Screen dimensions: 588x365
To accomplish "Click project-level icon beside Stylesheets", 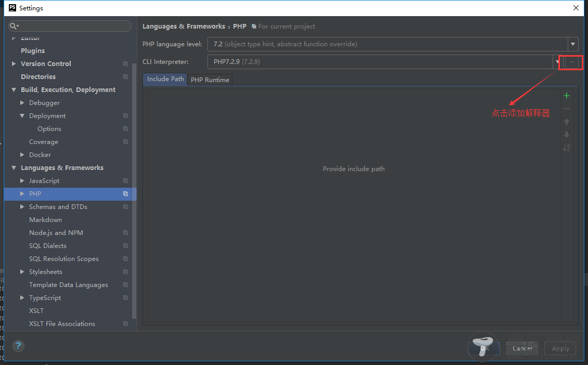I will click(126, 271).
